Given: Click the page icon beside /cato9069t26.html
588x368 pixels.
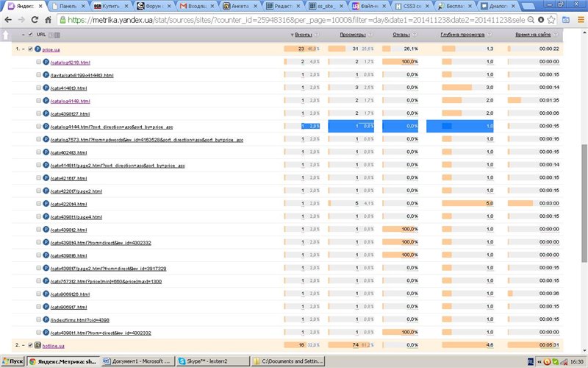Looking at the screenshot, I should [46, 294].
